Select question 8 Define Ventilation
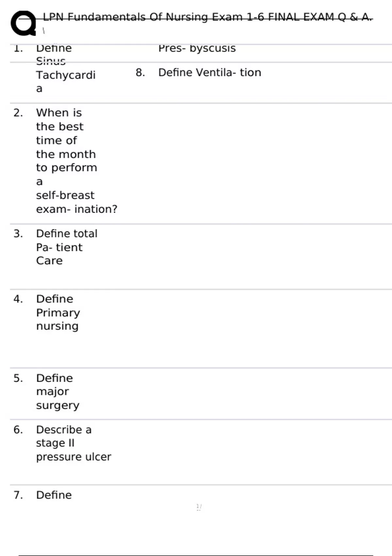392x556 pixels. (x=210, y=72)
